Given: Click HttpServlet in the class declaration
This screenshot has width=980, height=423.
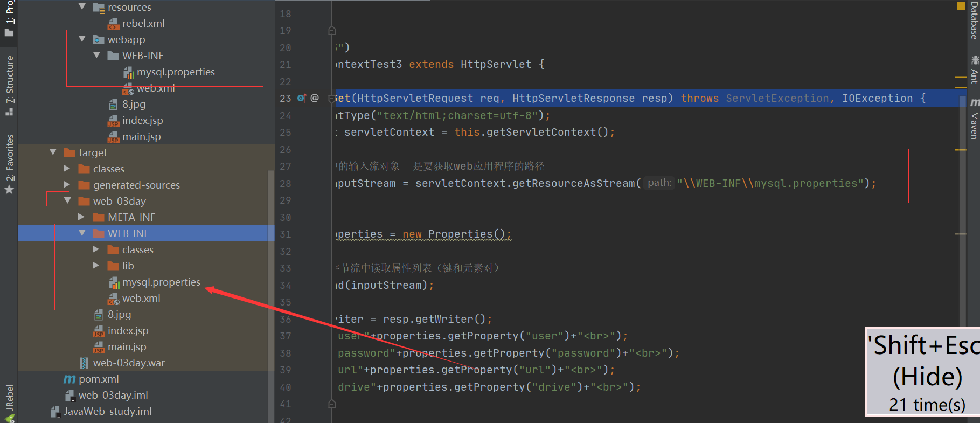Looking at the screenshot, I should (x=496, y=64).
